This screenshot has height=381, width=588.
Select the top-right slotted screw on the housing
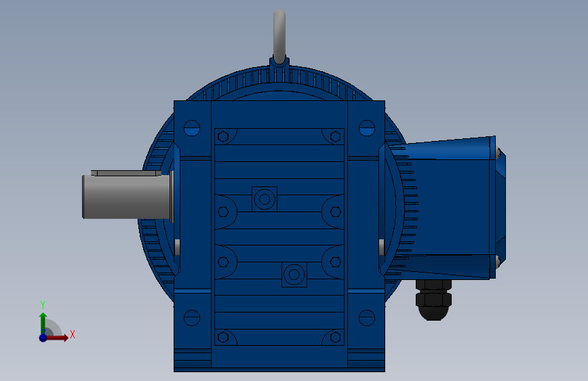pyautogui.click(x=367, y=128)
